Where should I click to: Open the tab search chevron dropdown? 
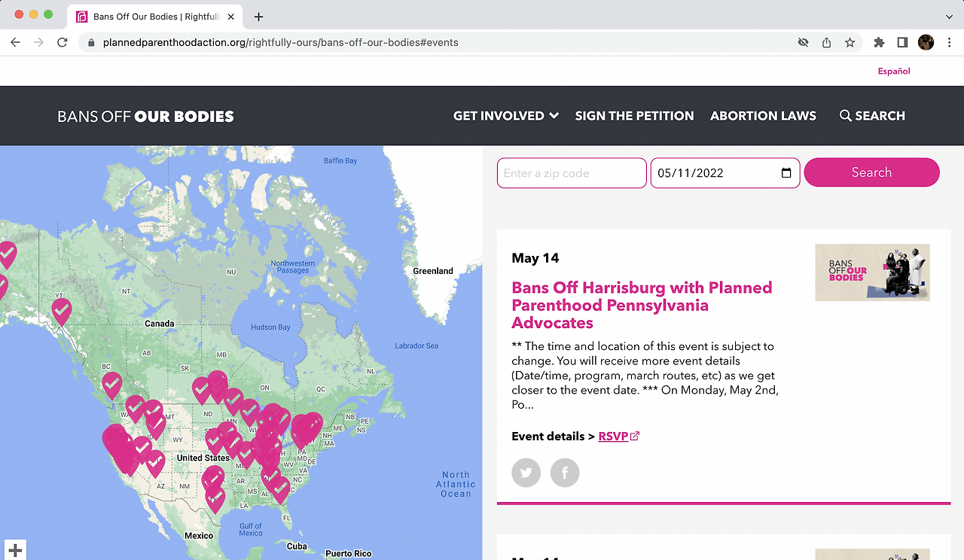949,17
